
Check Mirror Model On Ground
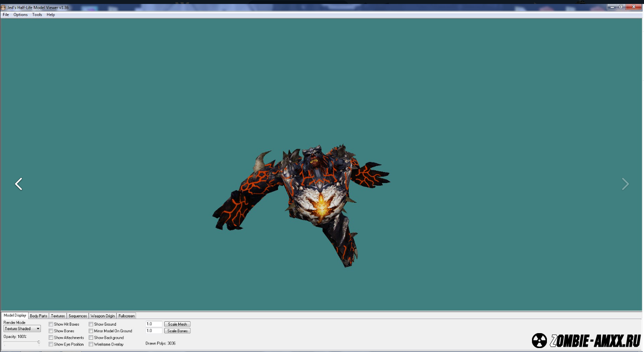(x=91, y=331)
